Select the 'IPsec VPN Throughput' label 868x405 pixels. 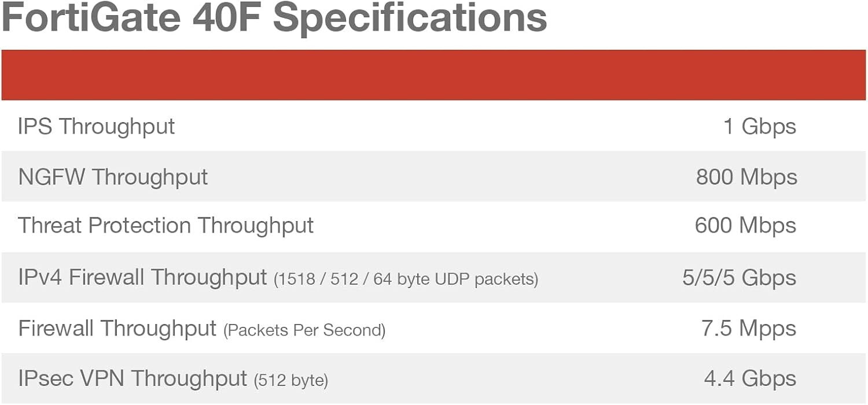(x=133, y=378)
